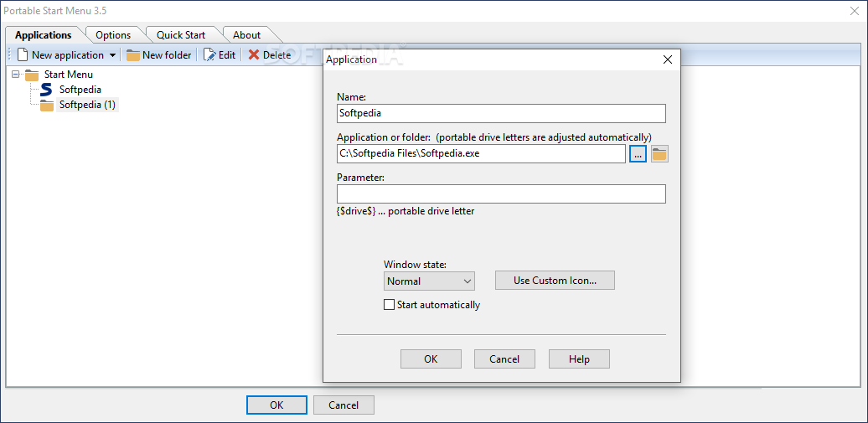Click Help in the Application dialog
The width and height of the screenshot is (868, 423).
click(579, 359)
